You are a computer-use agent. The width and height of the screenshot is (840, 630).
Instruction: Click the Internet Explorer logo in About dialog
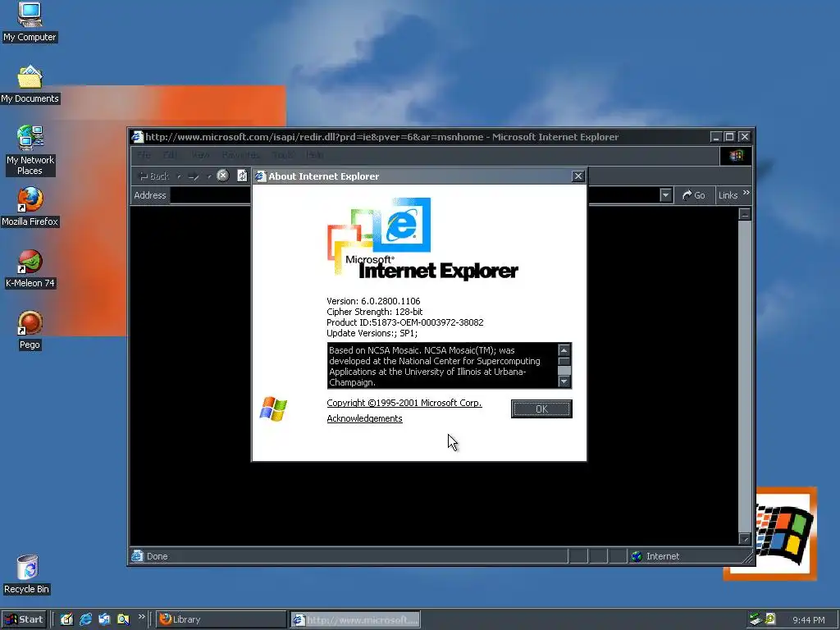pos(422,240)
